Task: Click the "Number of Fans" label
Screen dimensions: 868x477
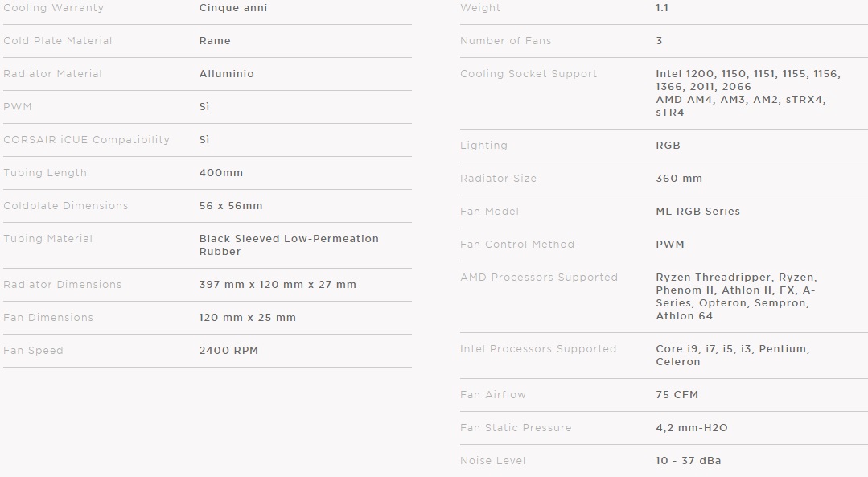Action: coord(506,41)
